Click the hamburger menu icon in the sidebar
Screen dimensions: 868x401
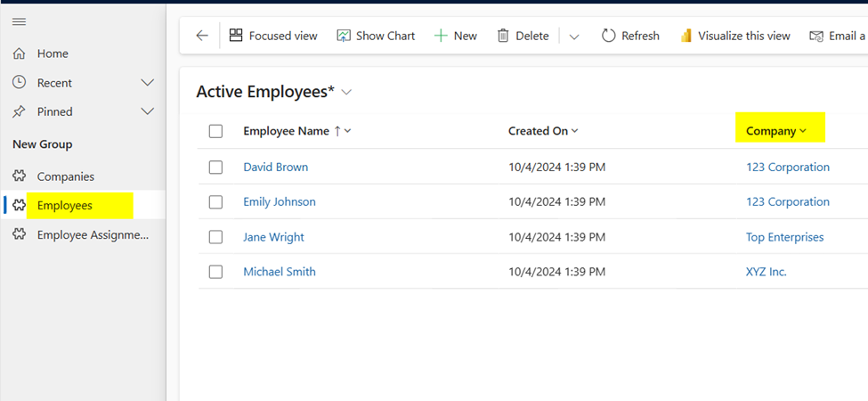pyautogui.click(x=20, y=21)
